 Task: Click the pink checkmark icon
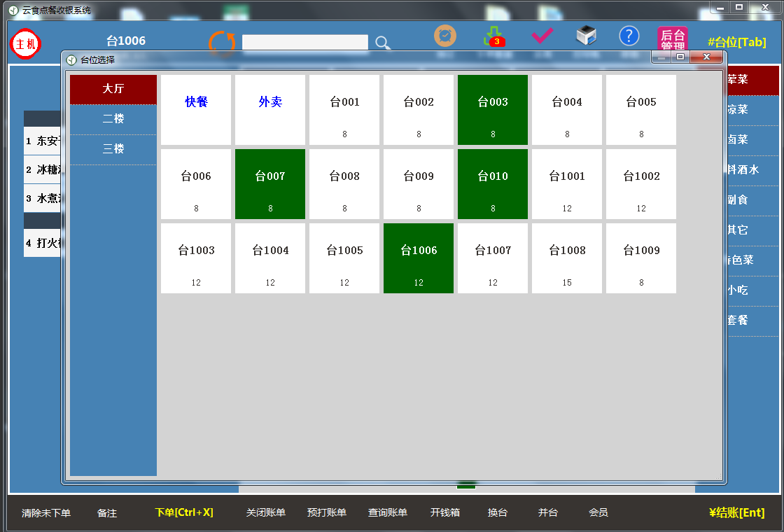click(x=542, y=36)
